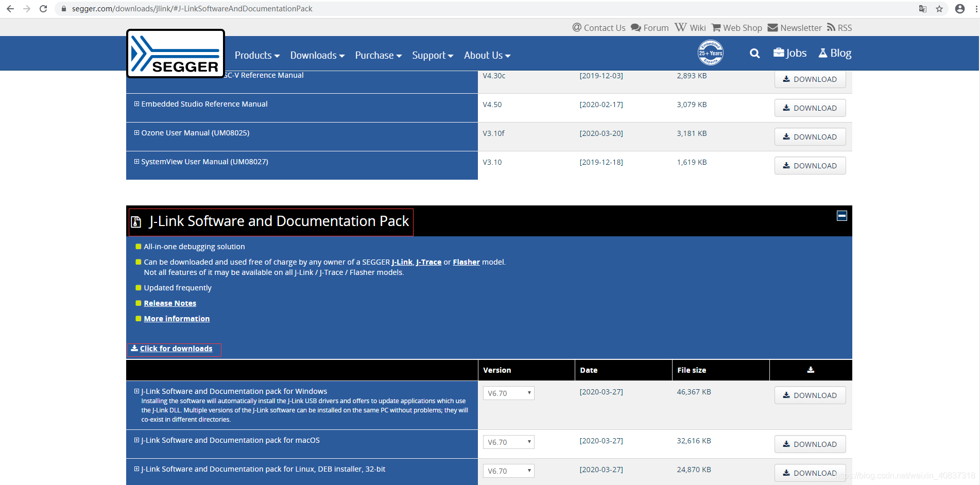Image resolution: width=980 pixels, height=485 pixels.
Task: Open the Jobs page
Action: (790, 53)
